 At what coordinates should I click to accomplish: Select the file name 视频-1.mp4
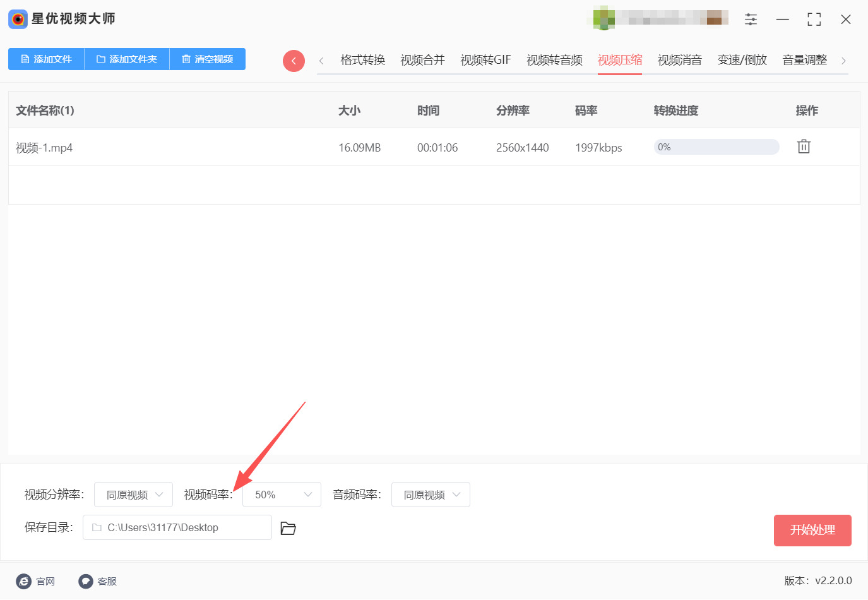pos(44,148)
